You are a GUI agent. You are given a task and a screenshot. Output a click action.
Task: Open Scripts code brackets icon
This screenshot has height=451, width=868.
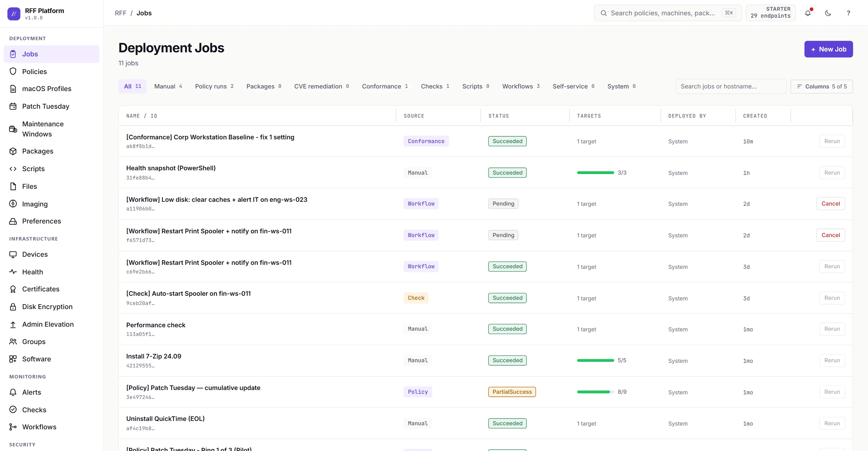tap(13, 169)
